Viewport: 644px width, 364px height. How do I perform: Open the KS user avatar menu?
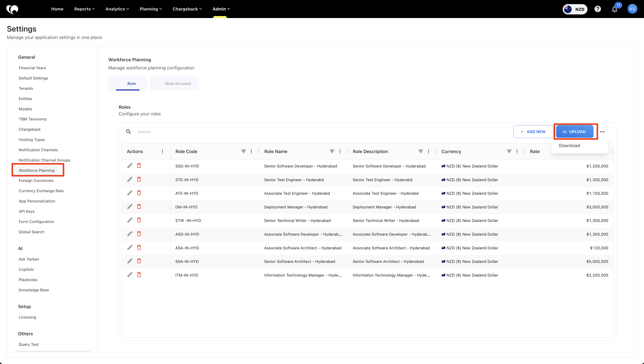(x=632, y=9)
